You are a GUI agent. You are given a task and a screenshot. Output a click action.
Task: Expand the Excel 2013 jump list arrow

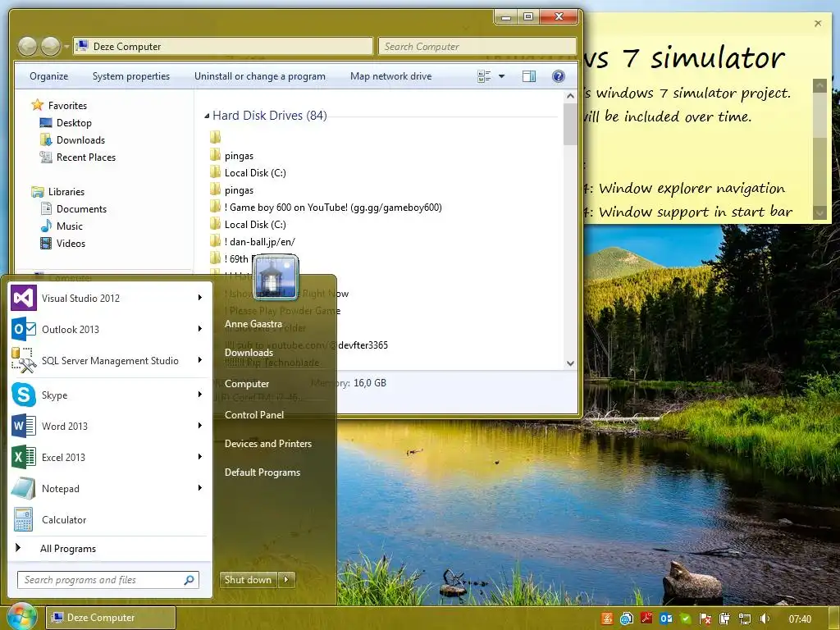pos(200,456)
